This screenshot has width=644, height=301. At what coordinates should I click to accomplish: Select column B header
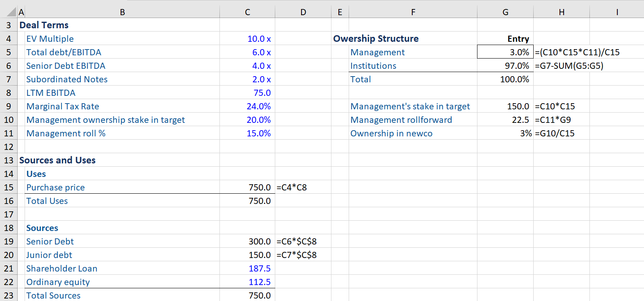pos(122,12)
